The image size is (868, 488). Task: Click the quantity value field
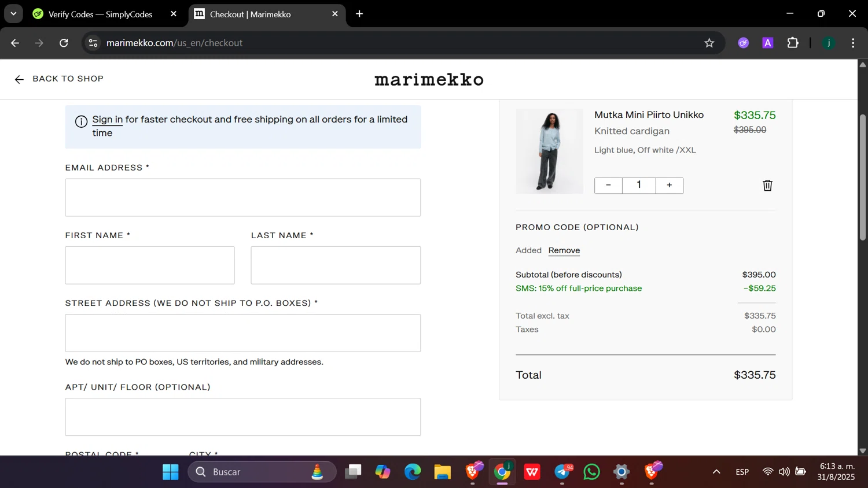639,185
